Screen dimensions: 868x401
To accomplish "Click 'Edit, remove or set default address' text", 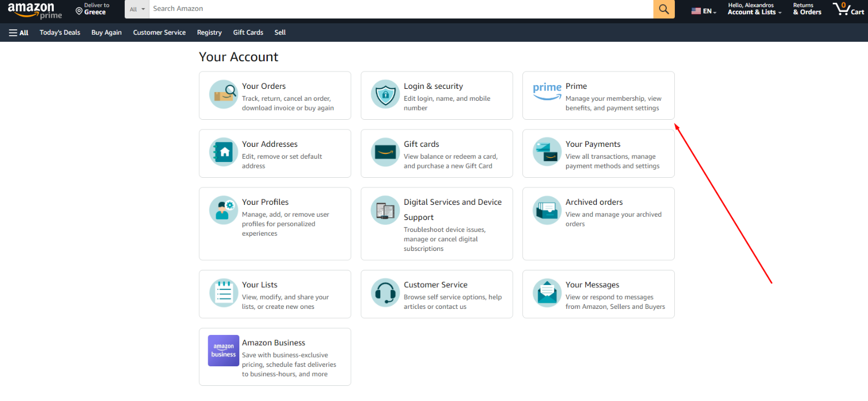I will pyautogui.click(x=282, y=161).
